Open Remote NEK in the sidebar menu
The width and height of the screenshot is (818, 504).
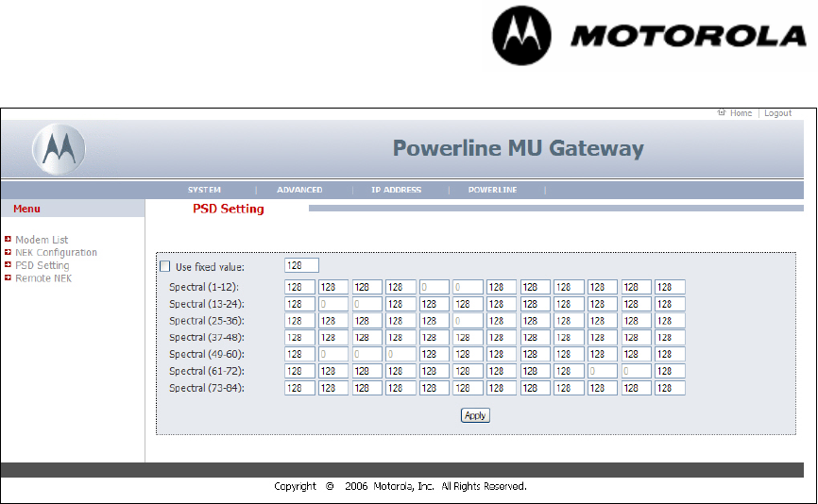43,278
